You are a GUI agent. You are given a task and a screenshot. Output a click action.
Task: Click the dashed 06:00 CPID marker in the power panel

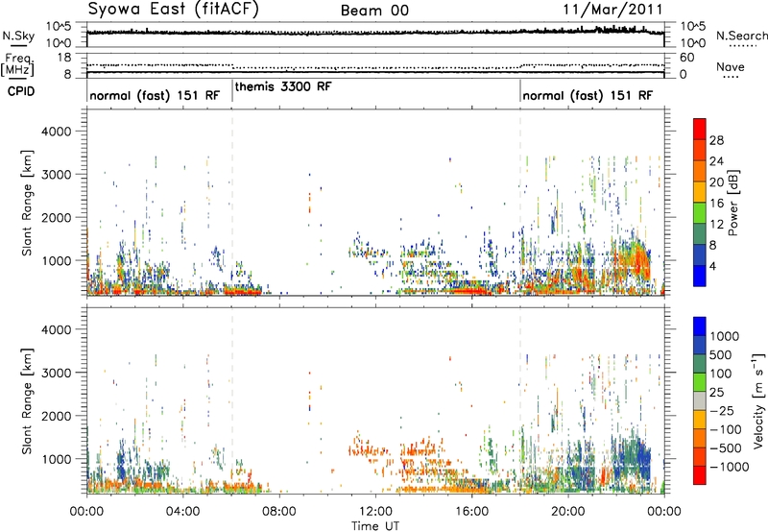pyautogui.click(x=232, y=202)
